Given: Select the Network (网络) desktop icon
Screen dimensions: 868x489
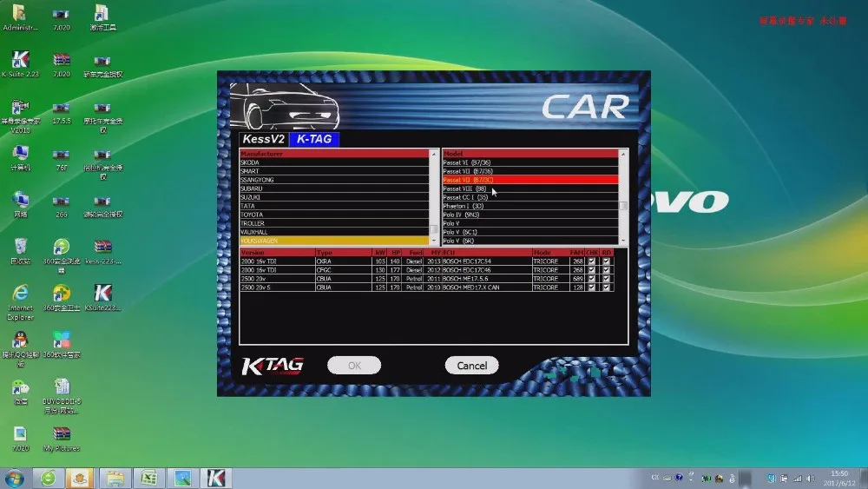Looking at the screenshot, I should coord(21,204).
